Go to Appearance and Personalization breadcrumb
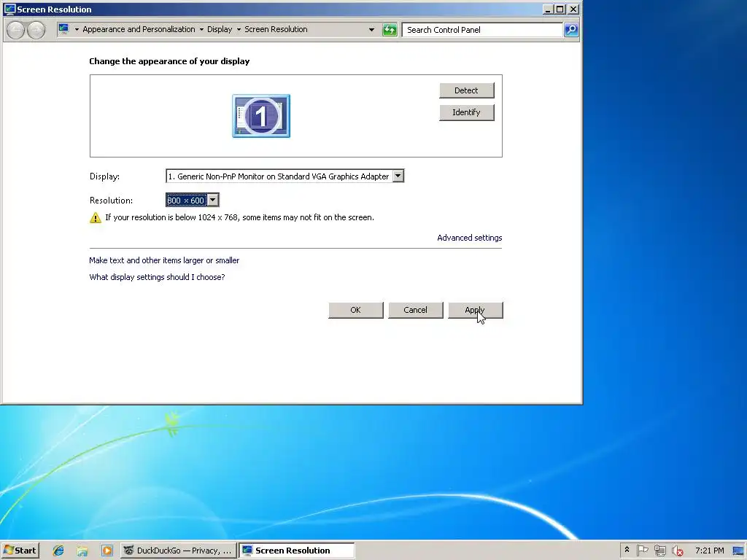Viewport: 747px width, 560px height. [139, 29]
